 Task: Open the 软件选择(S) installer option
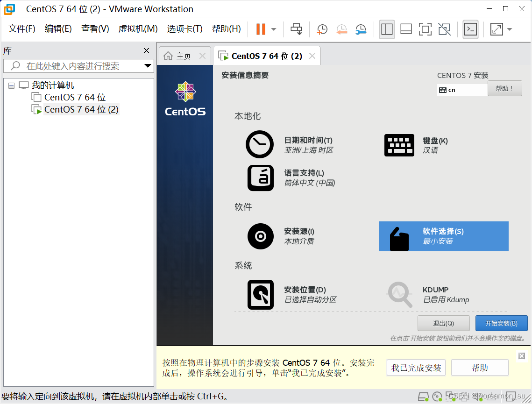click(443, 236)
